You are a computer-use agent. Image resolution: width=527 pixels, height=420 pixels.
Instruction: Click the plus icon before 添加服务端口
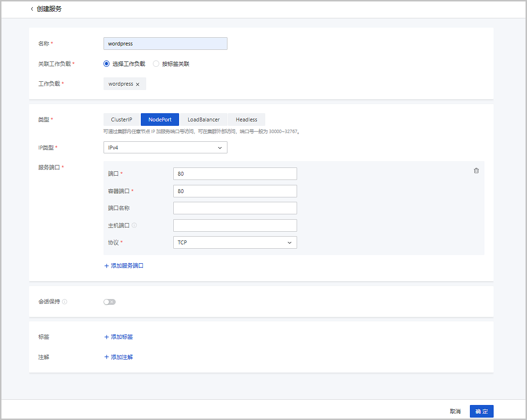106,266
